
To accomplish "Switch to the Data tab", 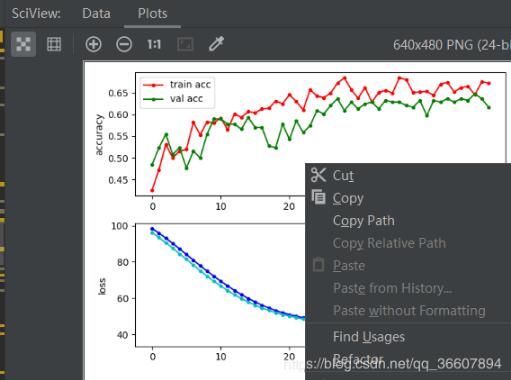I will pyautogui.click(x=96, y=14).
